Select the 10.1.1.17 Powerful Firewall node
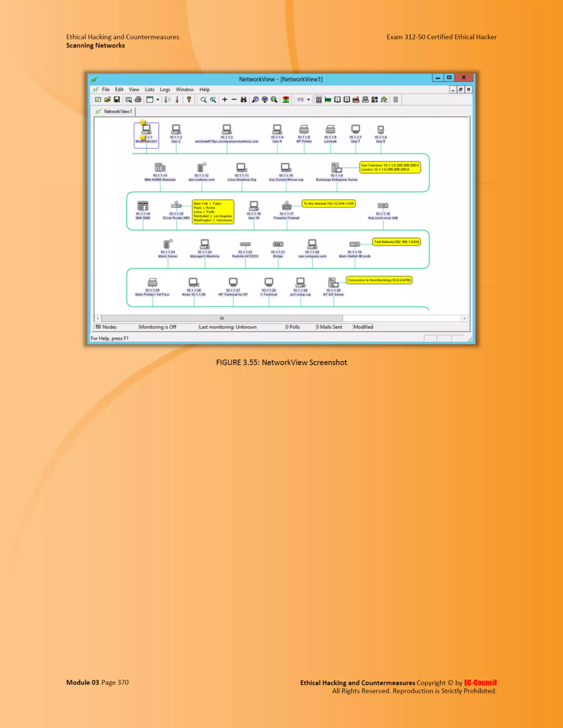Image resolution: width=563 pixels, height=728 pixels. click(286, 210)
